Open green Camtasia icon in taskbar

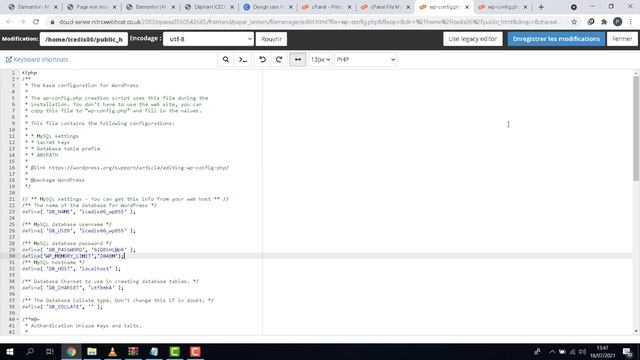tap(175, 351)
